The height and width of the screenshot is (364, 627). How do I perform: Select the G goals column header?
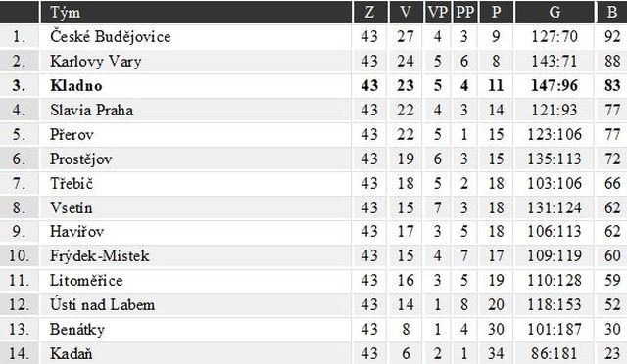tap(555, 13)
